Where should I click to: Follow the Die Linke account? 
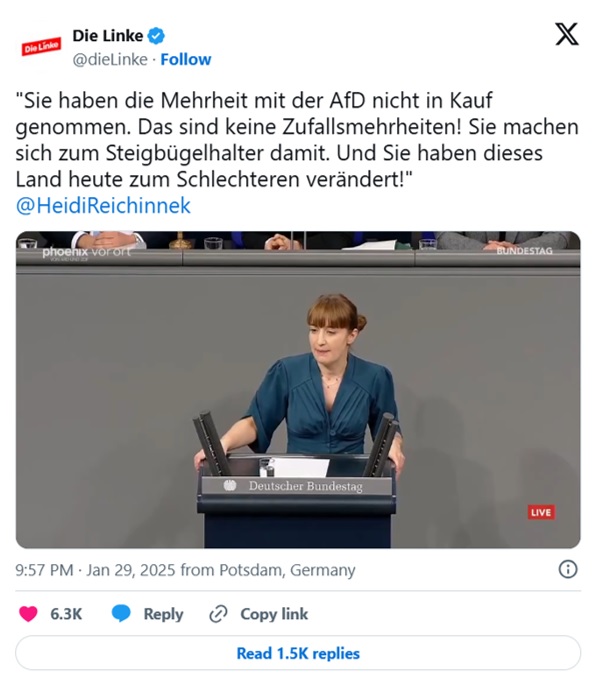(186, 59)
